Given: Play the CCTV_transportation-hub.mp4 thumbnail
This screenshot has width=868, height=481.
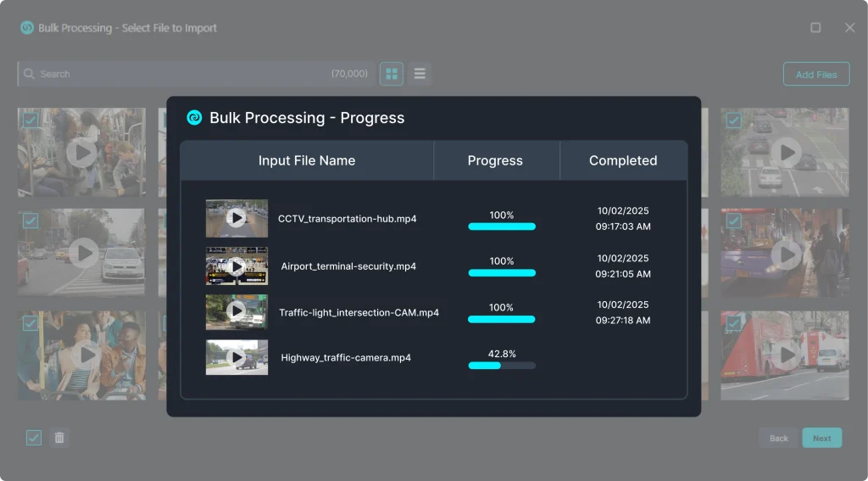Looking at the screenshot, I should click(236, 218).
